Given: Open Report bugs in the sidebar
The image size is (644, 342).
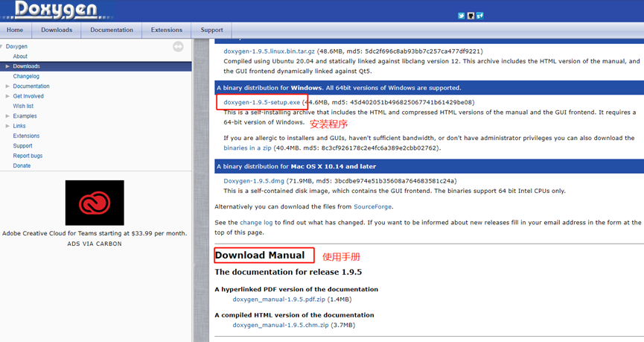Looking at the screenshot, I should coord(28,156).
